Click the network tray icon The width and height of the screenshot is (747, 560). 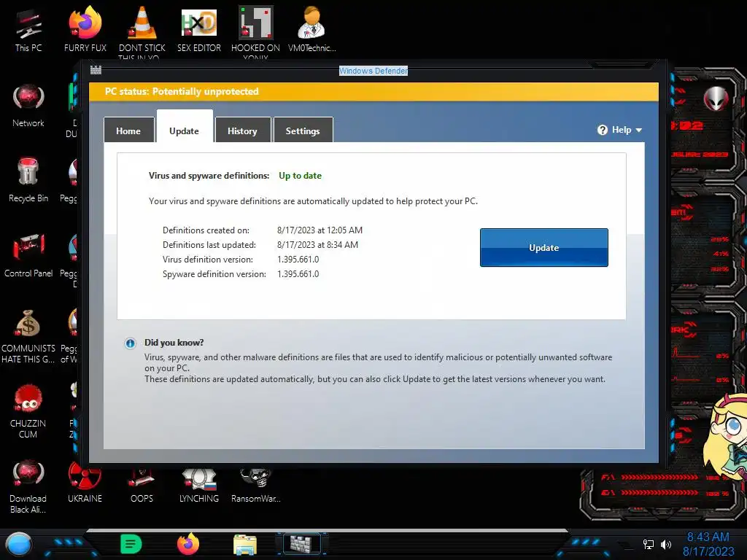click(649, 544)
